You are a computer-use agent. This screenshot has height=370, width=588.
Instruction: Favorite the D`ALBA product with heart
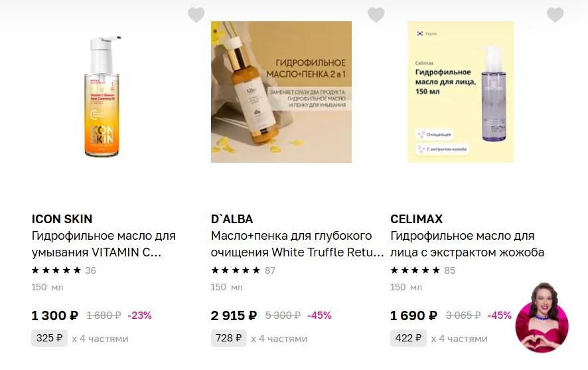(x=376, y=15)
